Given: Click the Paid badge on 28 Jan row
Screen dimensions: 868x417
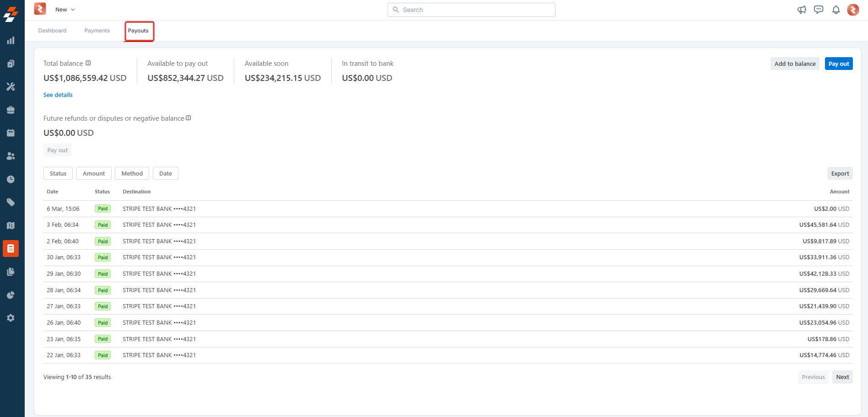Looking at the screenshot, I should click(103, 290).
